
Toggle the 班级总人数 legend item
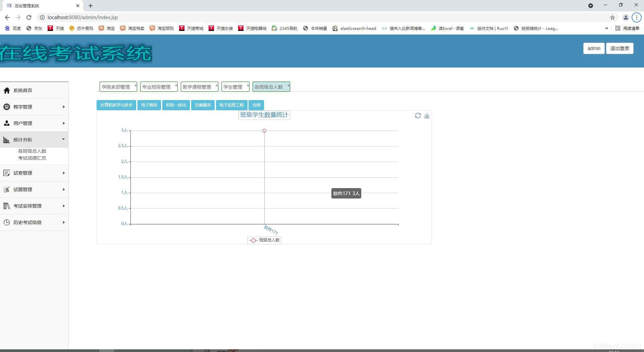(264, 240)
